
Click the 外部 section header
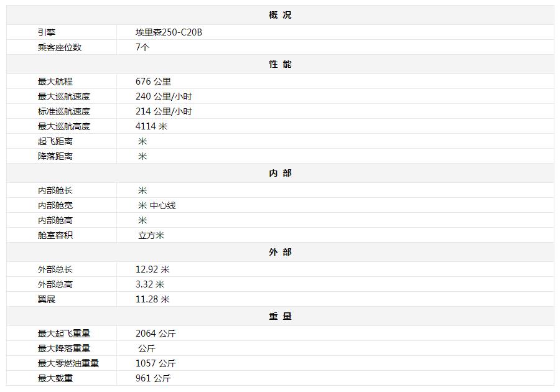[x=280, y=252]
